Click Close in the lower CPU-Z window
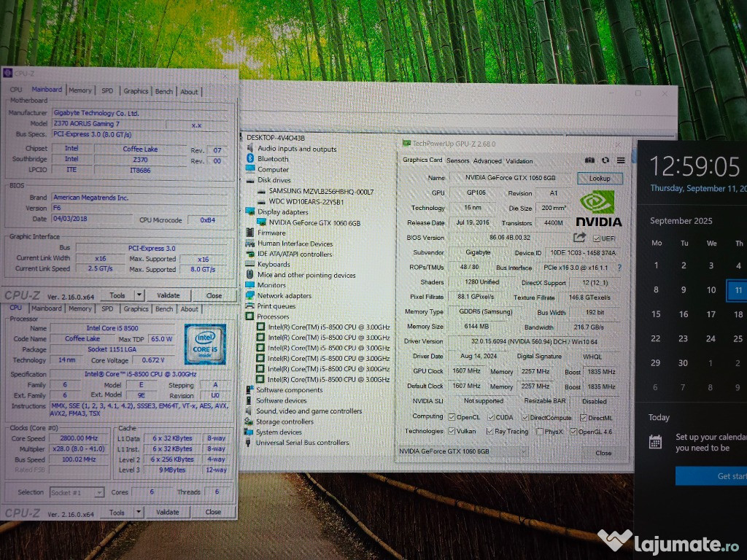Viewport: 747px width, 560px height. pos(213,512)
